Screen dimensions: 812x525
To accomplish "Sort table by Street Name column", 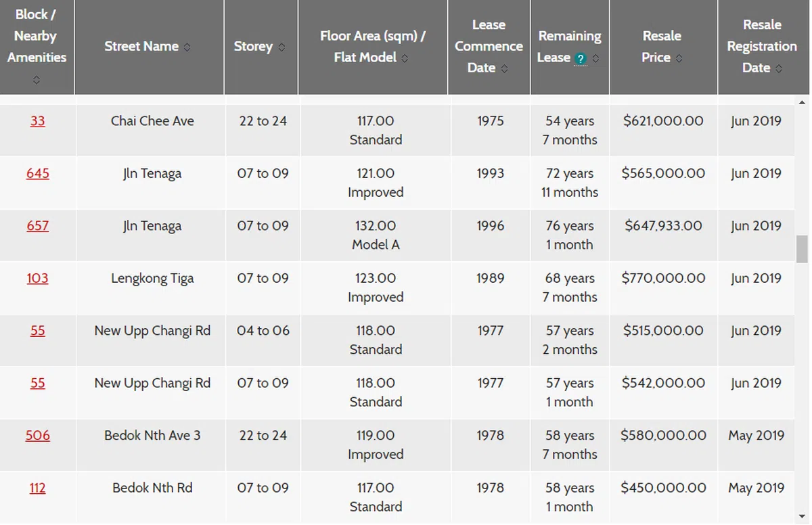I will (187, 47).
